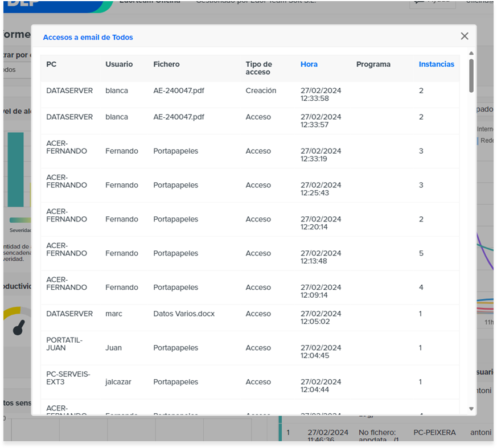The image size is (497, 448).
Task: Click the scrollbar up arrow
Action: tap(471, 54)
